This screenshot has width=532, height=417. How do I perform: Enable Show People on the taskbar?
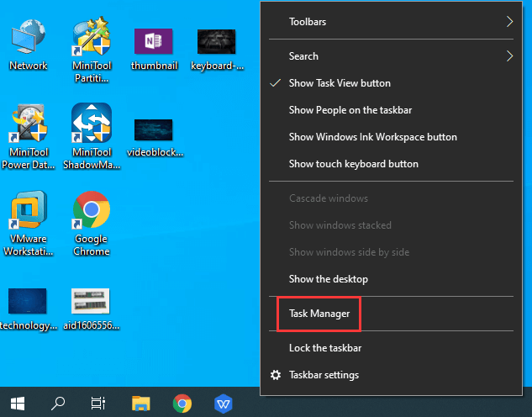pos(391,110)
